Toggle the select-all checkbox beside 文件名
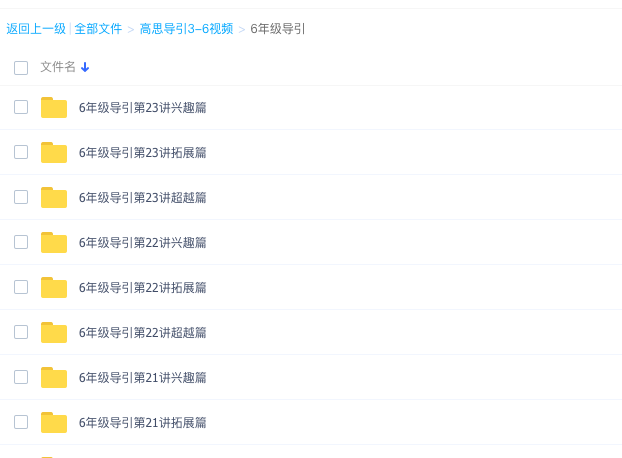The width and height of the screenshot is (622, 458). [21, 68]
